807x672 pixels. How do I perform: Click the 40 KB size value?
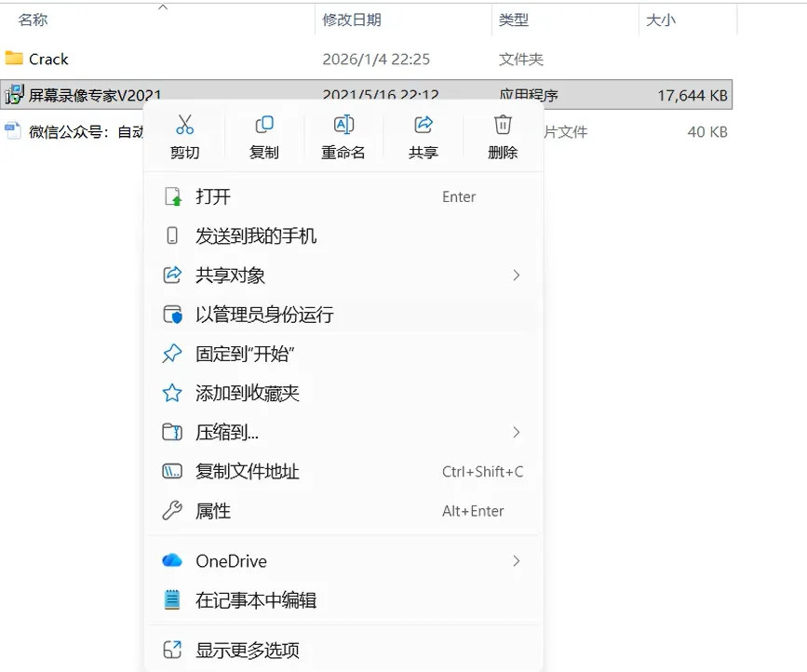pyautogui.click(x=707, y=132)
